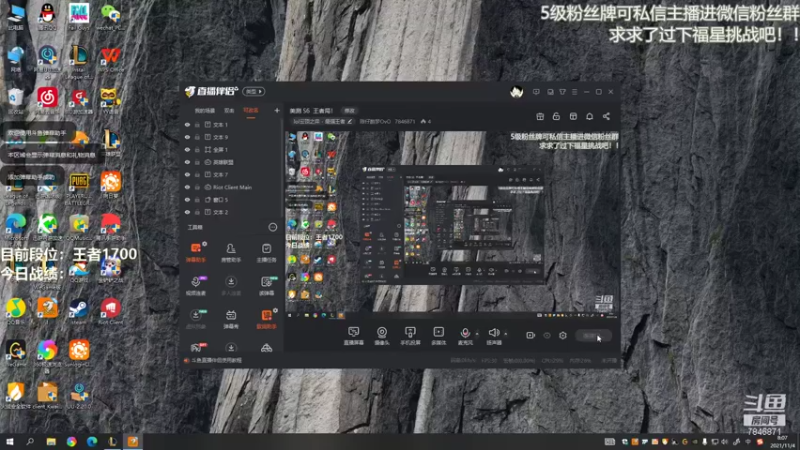Open File Explorer from the taskbar
Viewport: 800px width, 450px height.
51,442
